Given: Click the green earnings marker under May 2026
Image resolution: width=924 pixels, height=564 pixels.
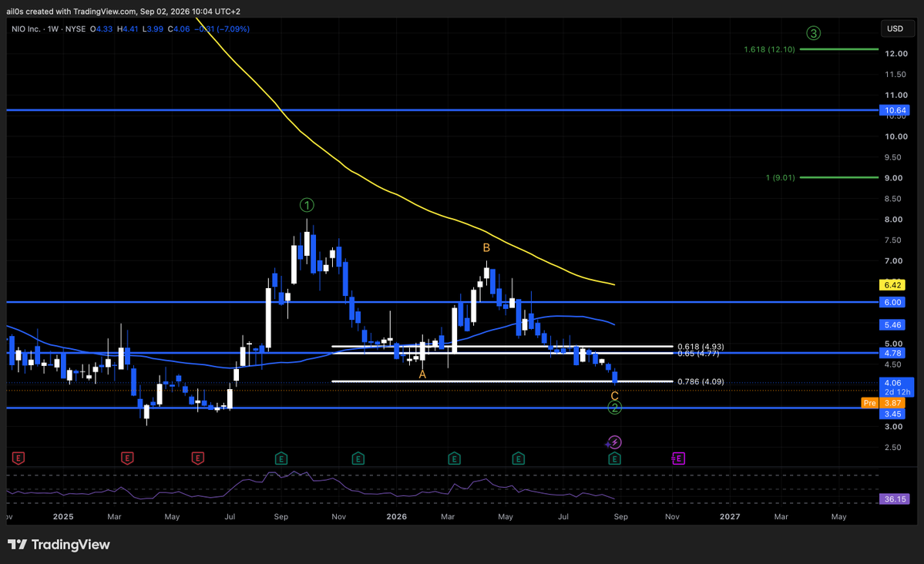Looking at the screenshot, I should click(x=518, y=458).
